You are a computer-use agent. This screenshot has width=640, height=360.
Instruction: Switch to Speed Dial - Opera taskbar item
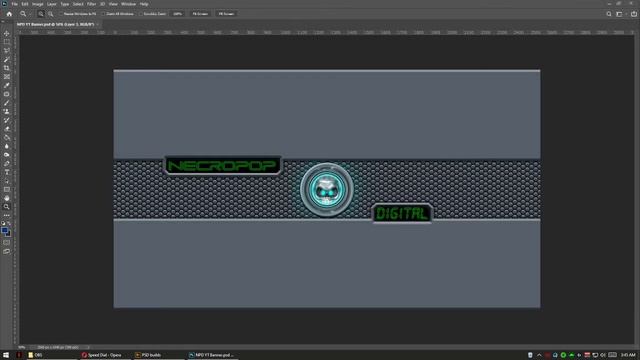click(x=104, y=355)
